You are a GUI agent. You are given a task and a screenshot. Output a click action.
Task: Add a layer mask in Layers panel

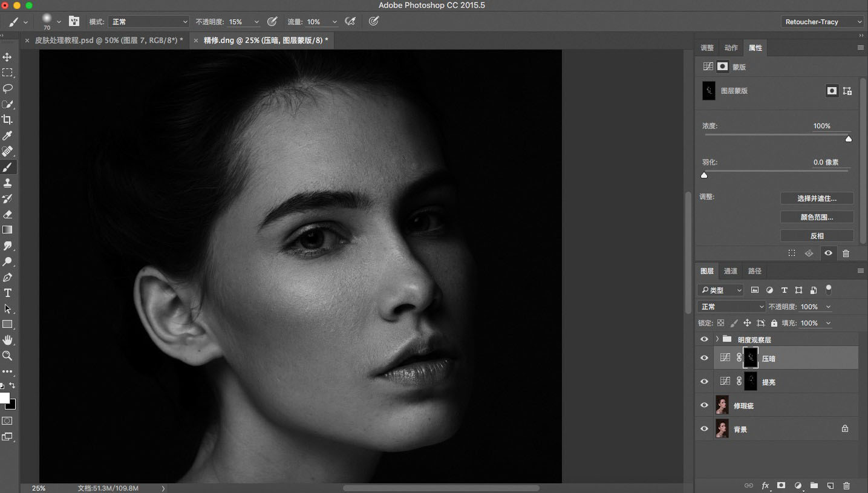(x=782, y=485)
